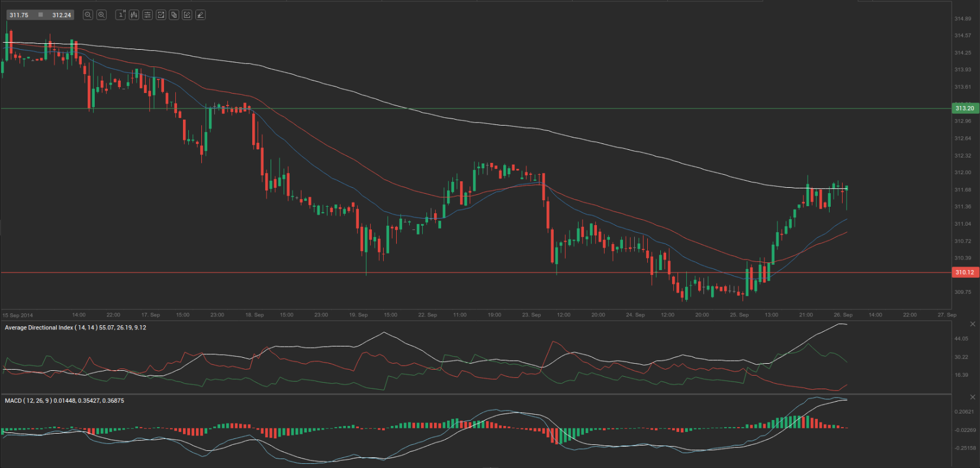The image size is (980, 468).
Task: Open the indicator settings sliders icon
Action: 147,15
